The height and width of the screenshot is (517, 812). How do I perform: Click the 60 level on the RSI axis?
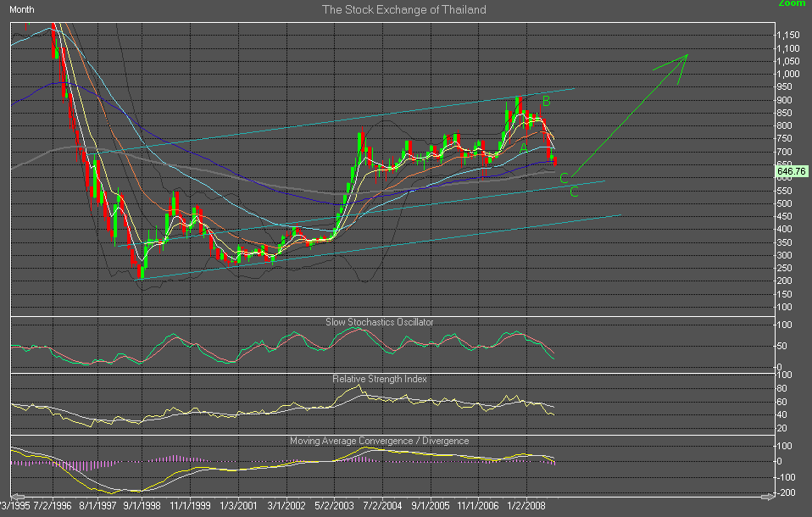[782, 402]
